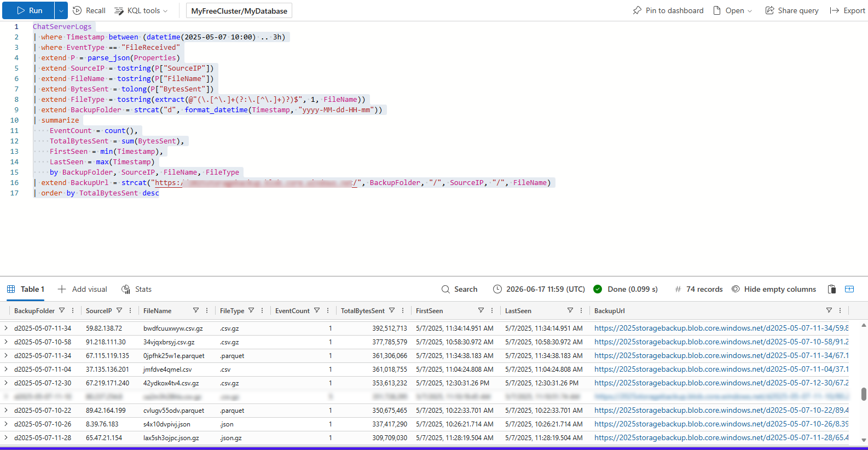The height and width of the screenshot is (450, 868).
Task: Open BackupUrl column filter
Action: click(829, 310)
